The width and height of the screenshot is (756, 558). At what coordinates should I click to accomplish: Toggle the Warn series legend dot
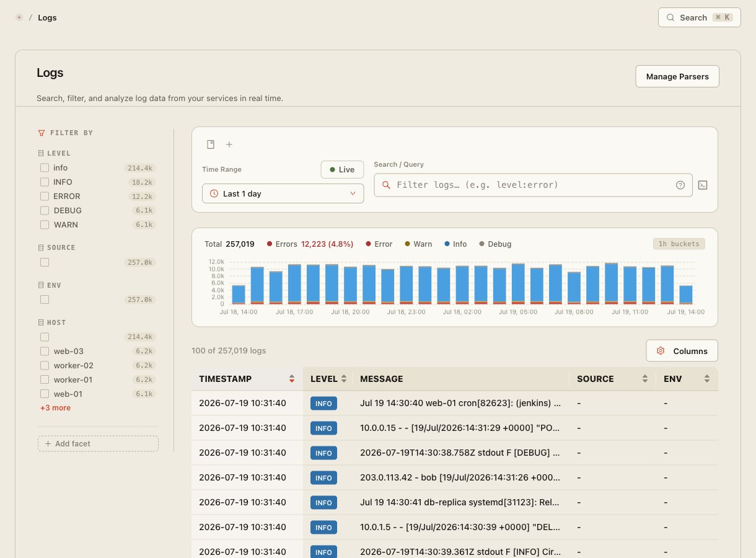407,244
